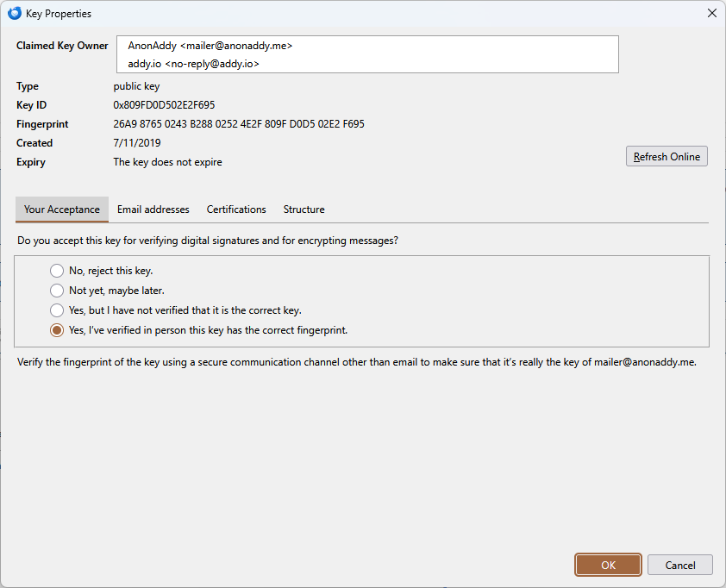The width and height of the screenshot is (726, 588).
Task: Choose the "Not yet, maybe later" option
Action: [58, 291]
